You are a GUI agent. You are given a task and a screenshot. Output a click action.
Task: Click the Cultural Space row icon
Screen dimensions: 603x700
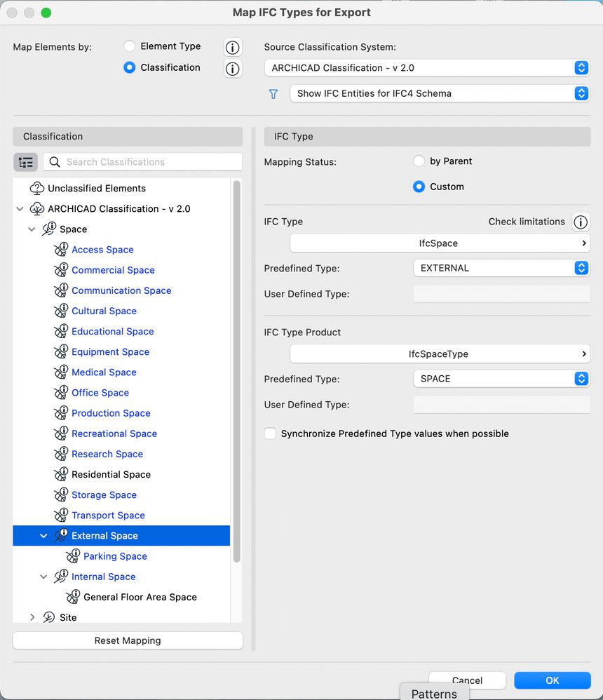click(61, 311)
